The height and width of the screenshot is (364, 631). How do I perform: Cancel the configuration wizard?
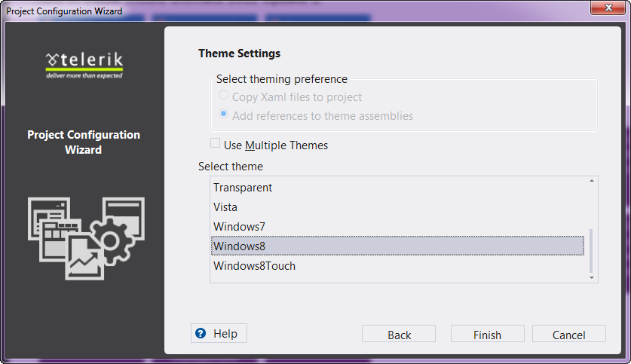point(568,335)
